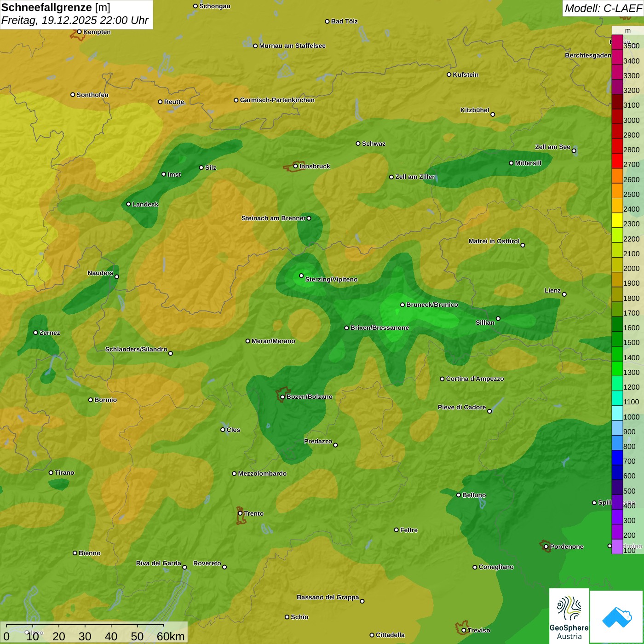The width and height of the screenshot is (644, 644).
Task: Click the "Modell: C-LAEF" label
Action: (603, 8)
